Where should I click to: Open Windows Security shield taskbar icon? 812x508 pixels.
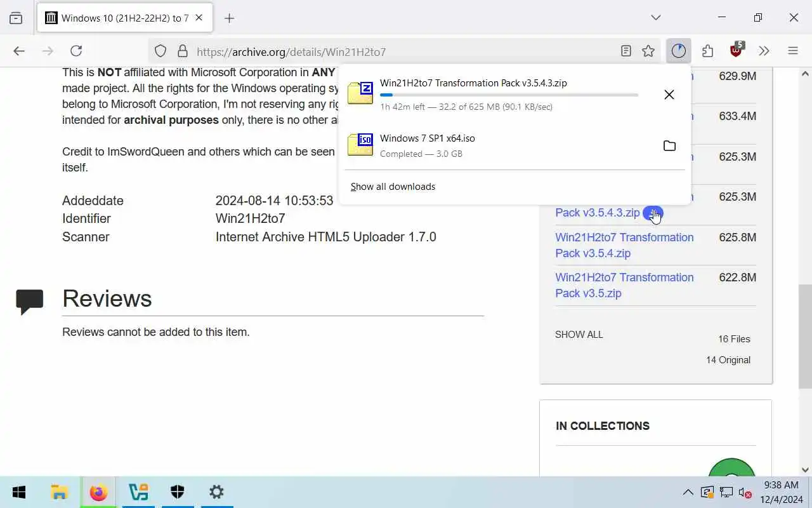pos(177,492)
